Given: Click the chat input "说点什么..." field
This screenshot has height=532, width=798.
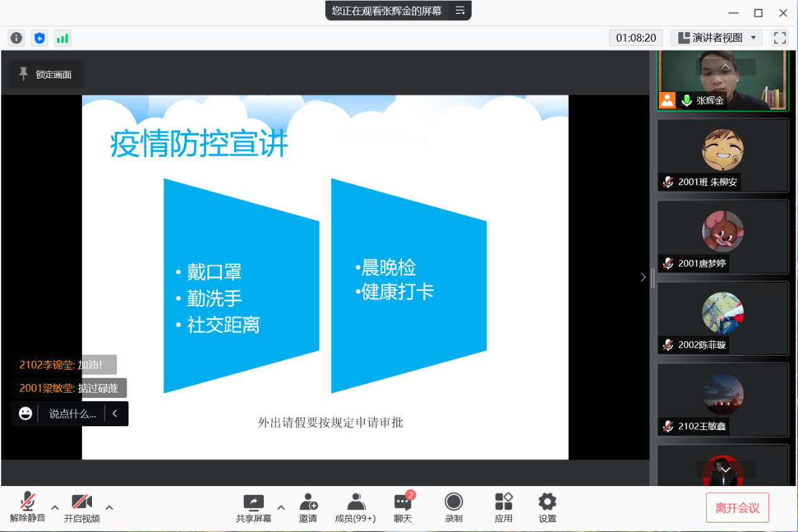Looking at the screenshot, I should (72, 414).
